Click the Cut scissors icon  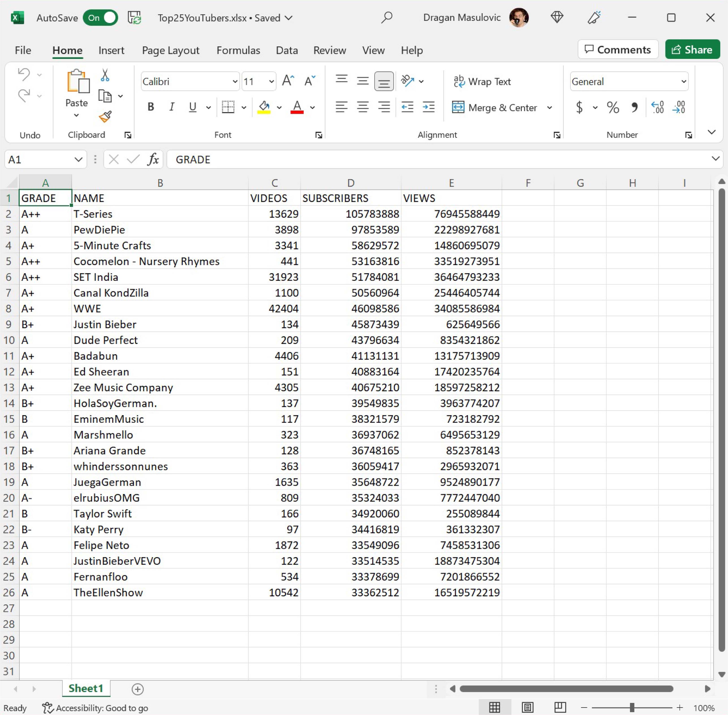click(x=105, y=75)
